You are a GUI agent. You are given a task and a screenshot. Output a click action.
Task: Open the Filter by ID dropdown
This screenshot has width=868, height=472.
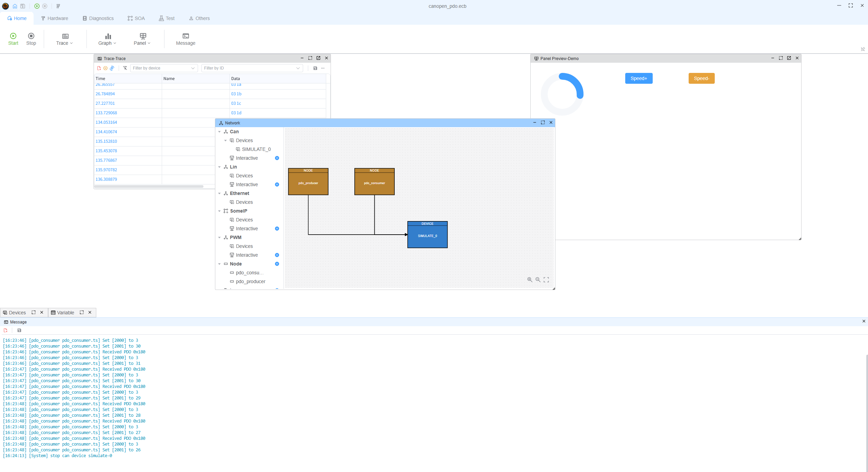(x=252, y=68)
